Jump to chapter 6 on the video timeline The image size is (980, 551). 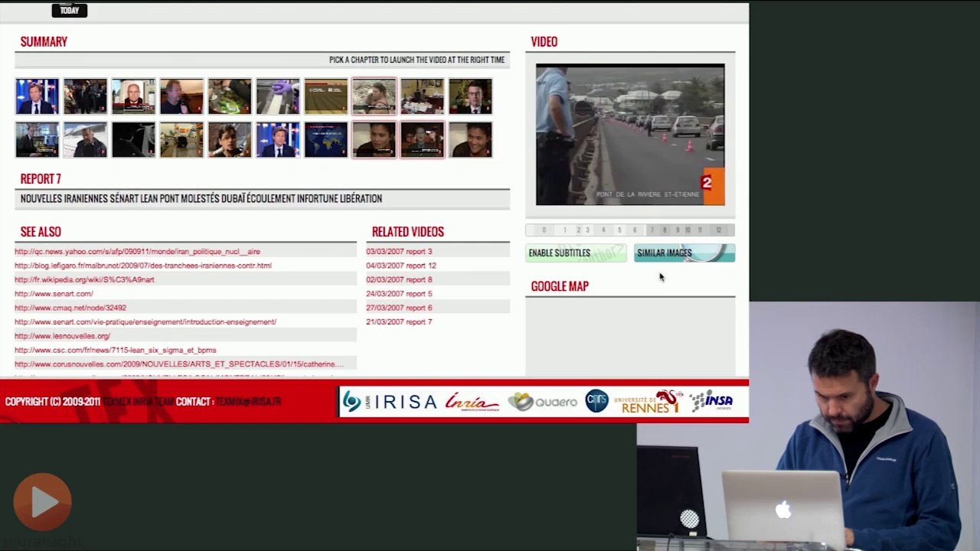pos(635,230)
